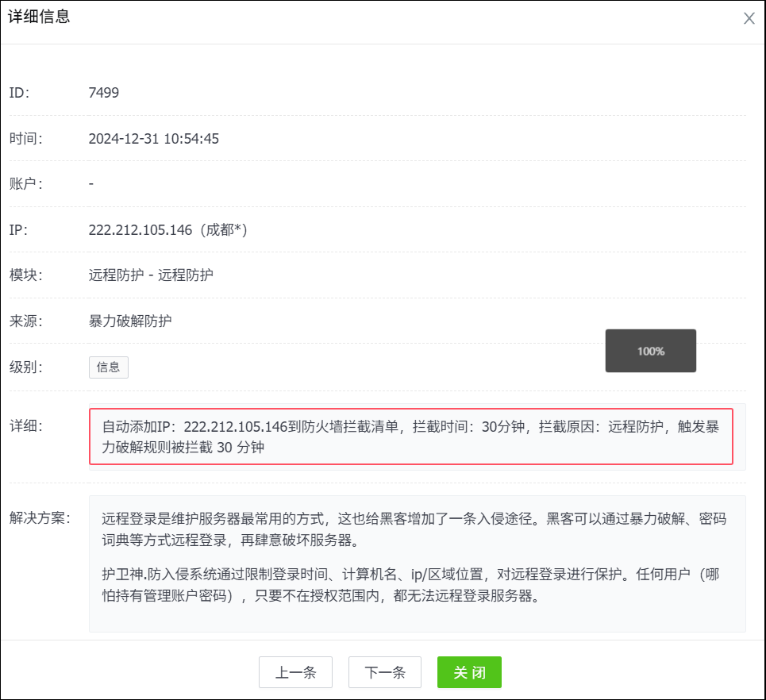Click the ID value 7499
This screenshot has height=700, width=766.
104,93
